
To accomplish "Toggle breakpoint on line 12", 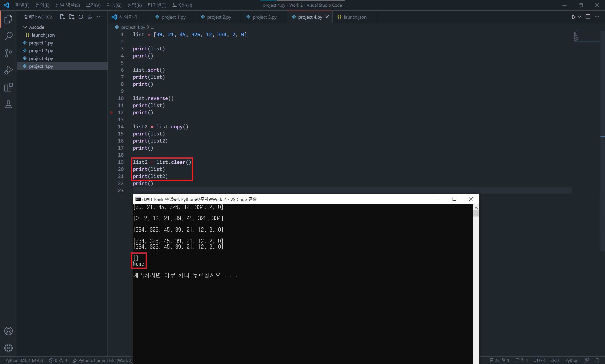I will 111,113.
